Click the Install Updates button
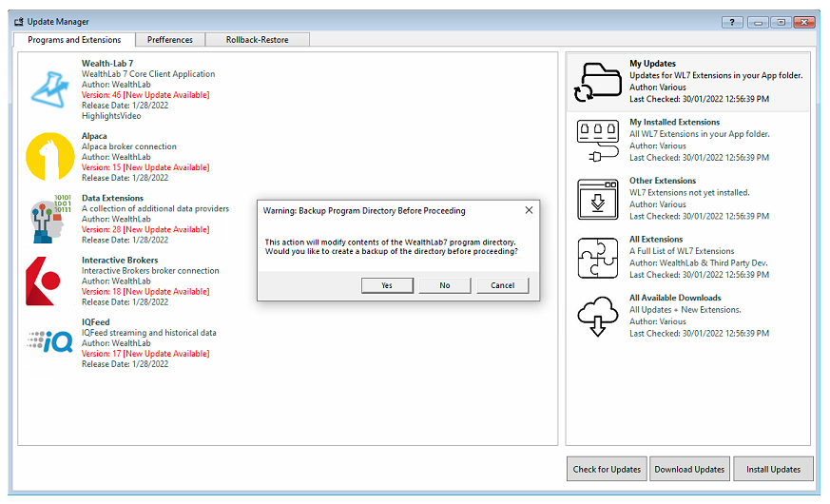The width and height of the screenshot is (830, 504). point(773,469)
